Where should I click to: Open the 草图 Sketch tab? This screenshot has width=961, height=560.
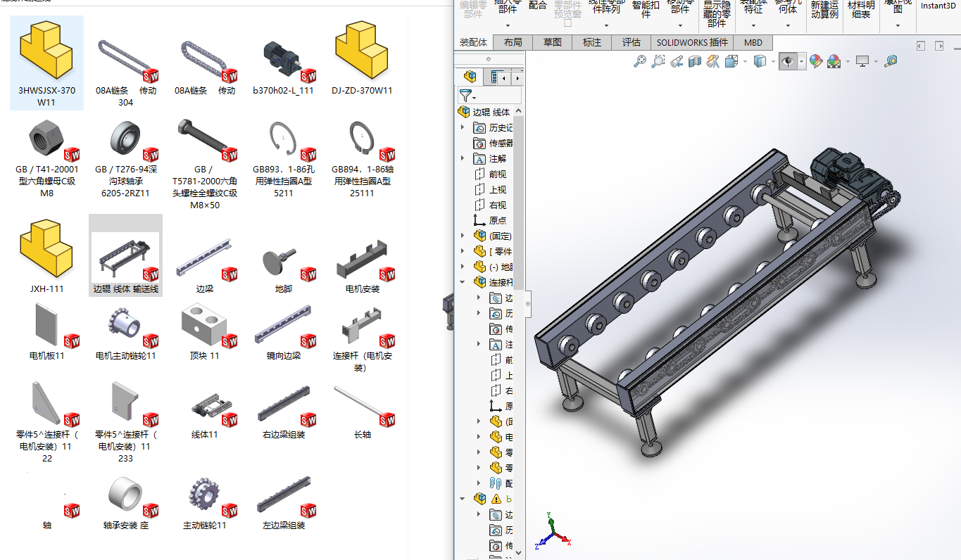553,42
